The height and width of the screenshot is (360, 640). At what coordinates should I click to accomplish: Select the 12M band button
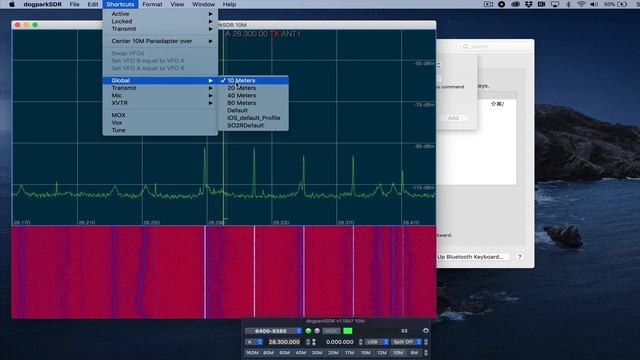[382, 353]
